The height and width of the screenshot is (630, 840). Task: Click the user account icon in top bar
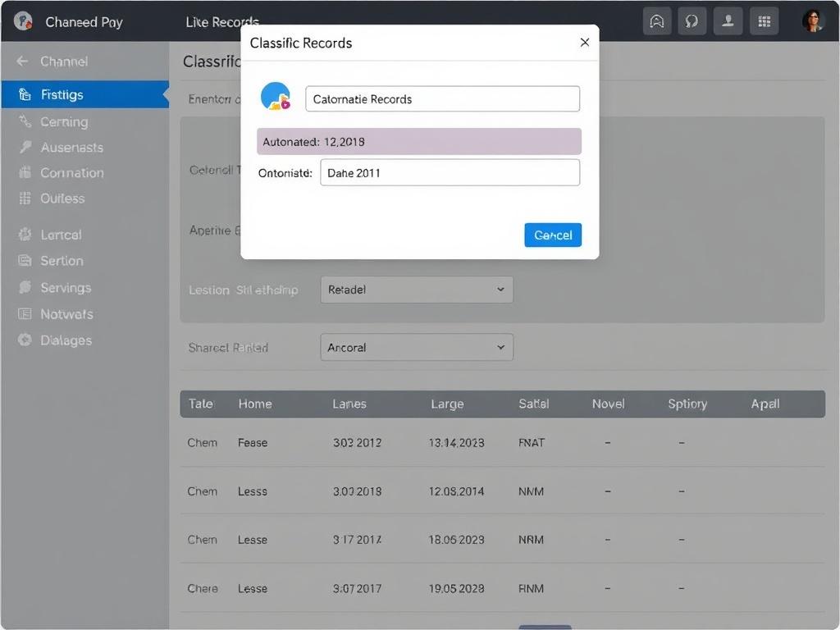click(728, 21)
